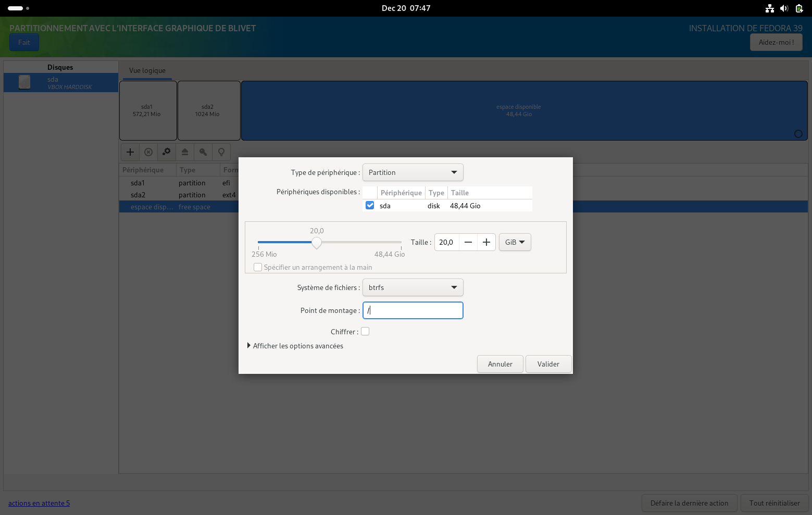This screenshot has height=515, width=812.
Task: Tick 'Spécifier un arrangement à la main'
Action: [258, 267]
